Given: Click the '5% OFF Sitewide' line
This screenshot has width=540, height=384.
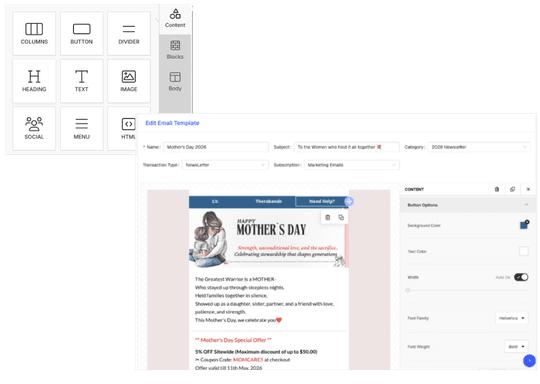Looking at the screenshot, I should (x=256, y=352).
